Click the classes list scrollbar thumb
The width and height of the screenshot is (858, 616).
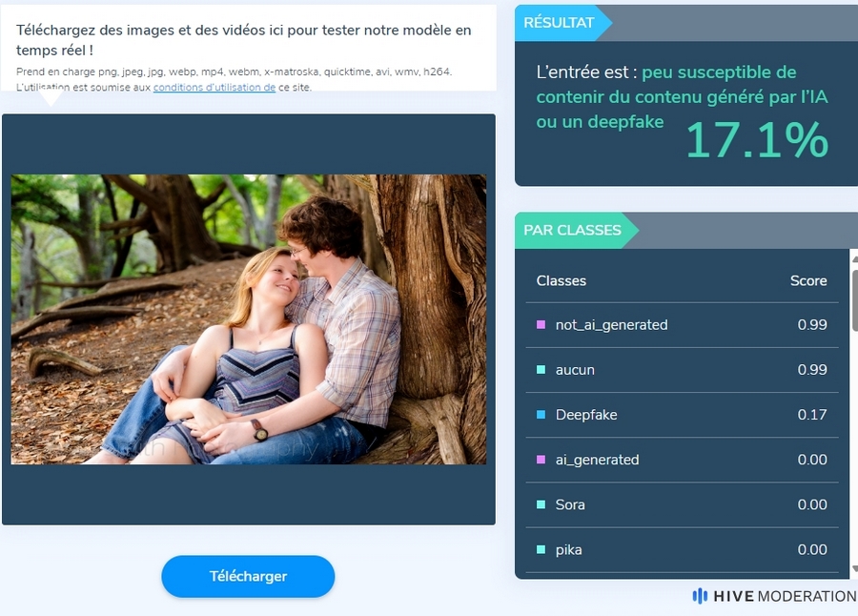point(855,298)
